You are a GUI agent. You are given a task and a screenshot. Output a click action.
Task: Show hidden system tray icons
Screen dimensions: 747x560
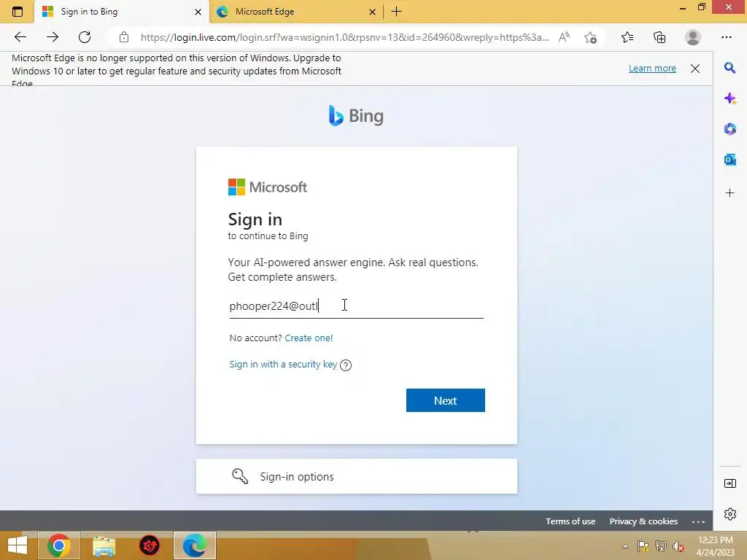tap(625, 546)
